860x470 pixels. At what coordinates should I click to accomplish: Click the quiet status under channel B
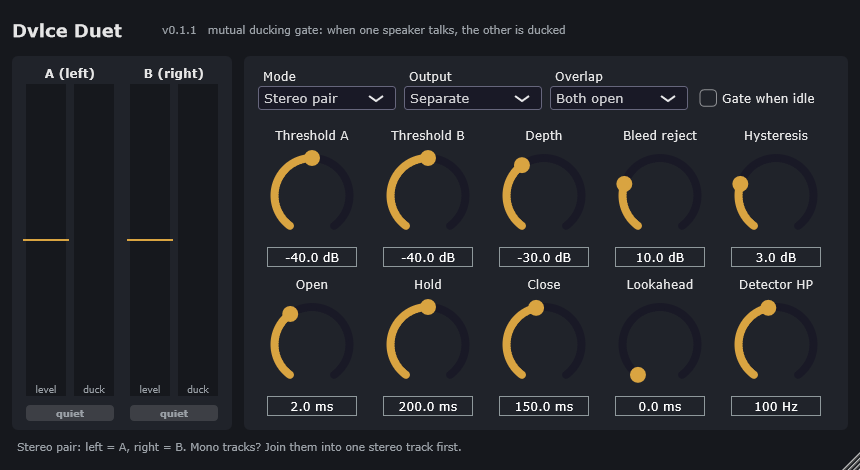click(174, 413)
